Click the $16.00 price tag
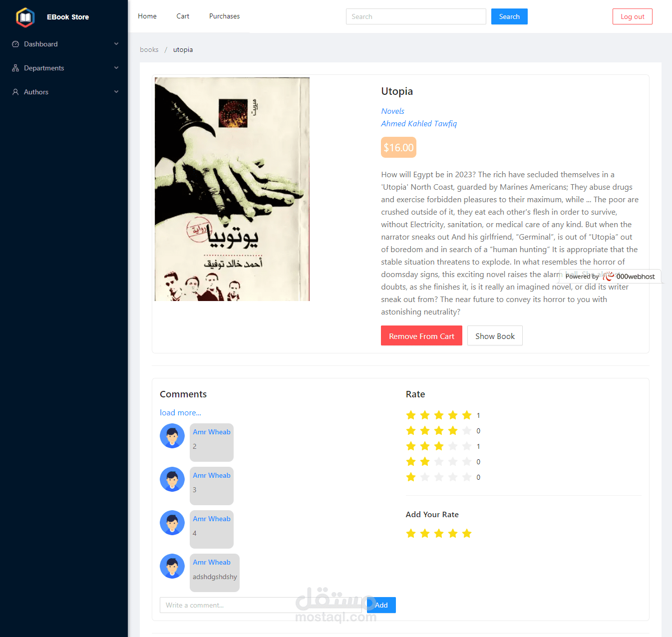The image size is (672, 637). (398, 148)
